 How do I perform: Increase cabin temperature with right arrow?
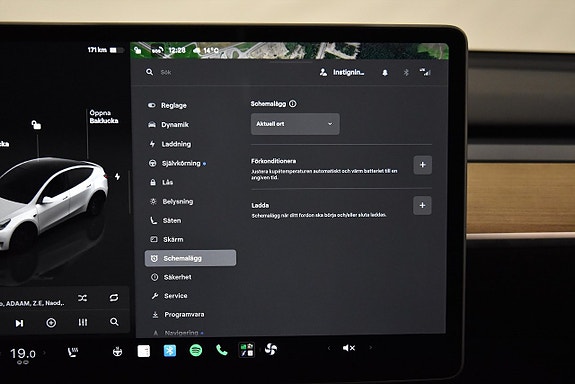[44, 353]
